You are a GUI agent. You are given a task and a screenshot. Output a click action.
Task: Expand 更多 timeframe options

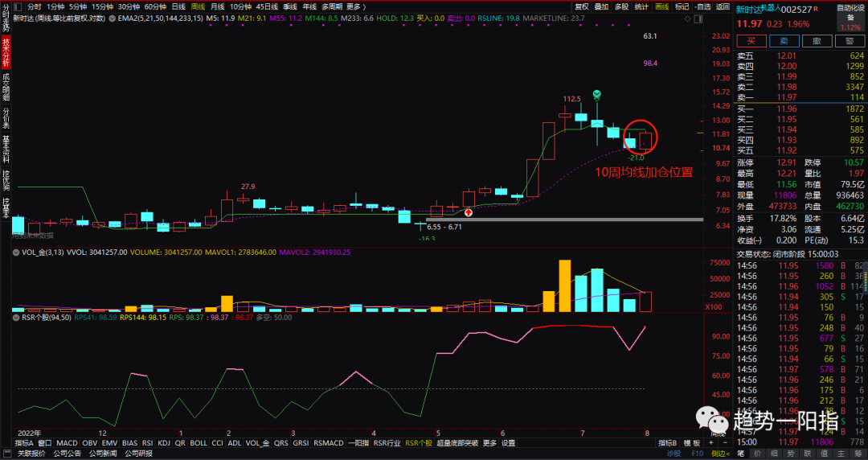tap(355, 6)
